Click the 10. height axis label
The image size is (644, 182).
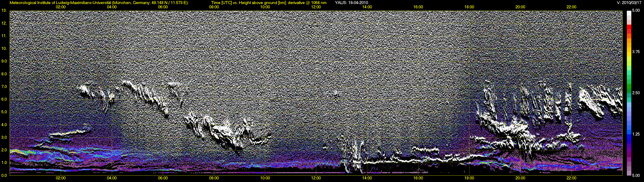(x=4, y=48)
